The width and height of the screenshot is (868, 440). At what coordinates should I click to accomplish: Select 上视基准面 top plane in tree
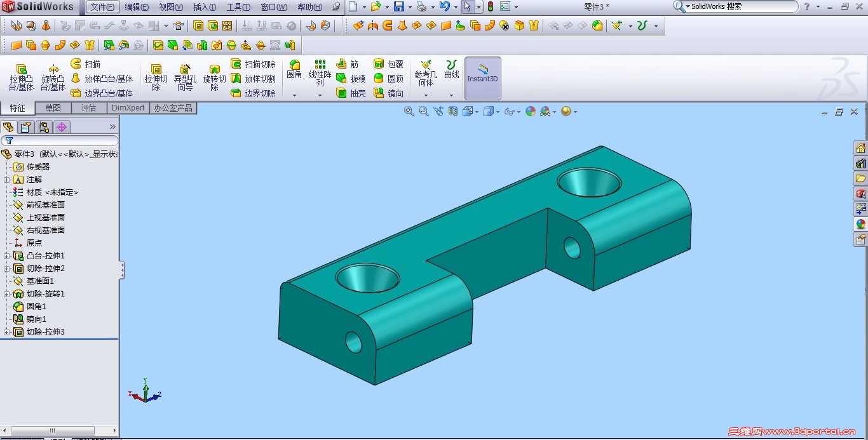39,218
